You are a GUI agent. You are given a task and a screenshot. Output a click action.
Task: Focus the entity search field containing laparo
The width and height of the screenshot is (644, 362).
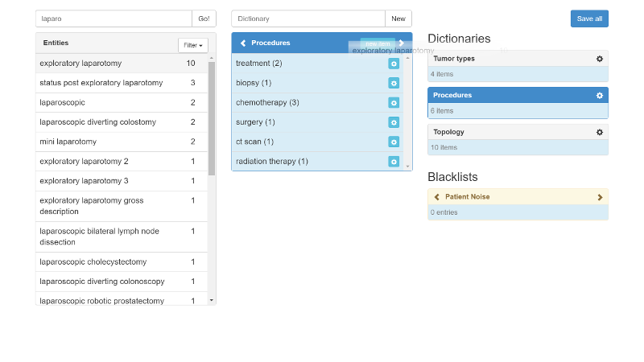(x=114, y=19)
